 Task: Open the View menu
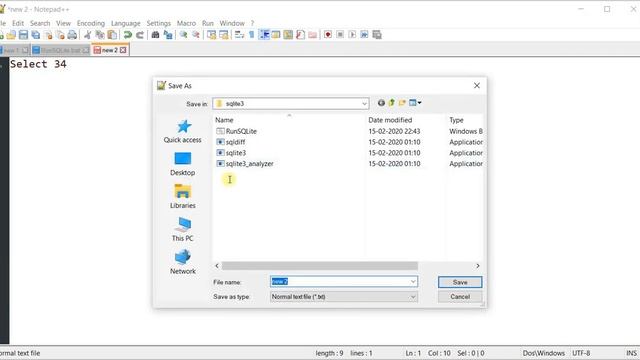click(x=63, y=23)
